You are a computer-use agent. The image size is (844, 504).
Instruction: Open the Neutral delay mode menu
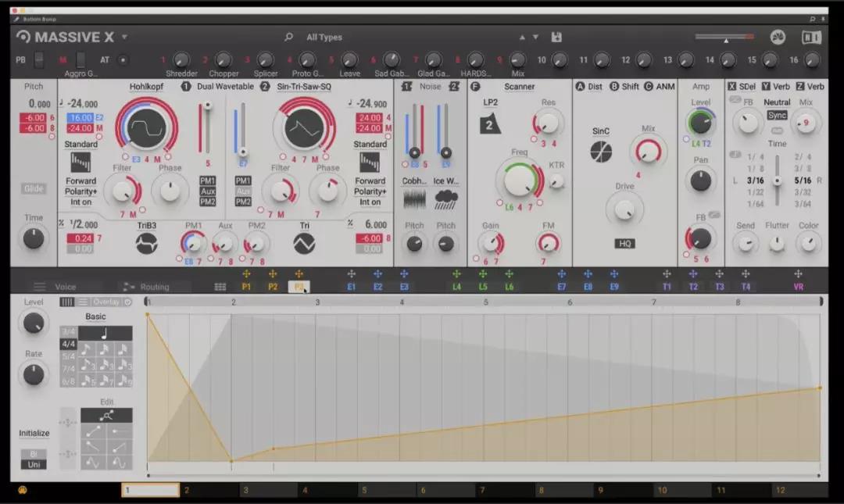[x=777, y=102]
